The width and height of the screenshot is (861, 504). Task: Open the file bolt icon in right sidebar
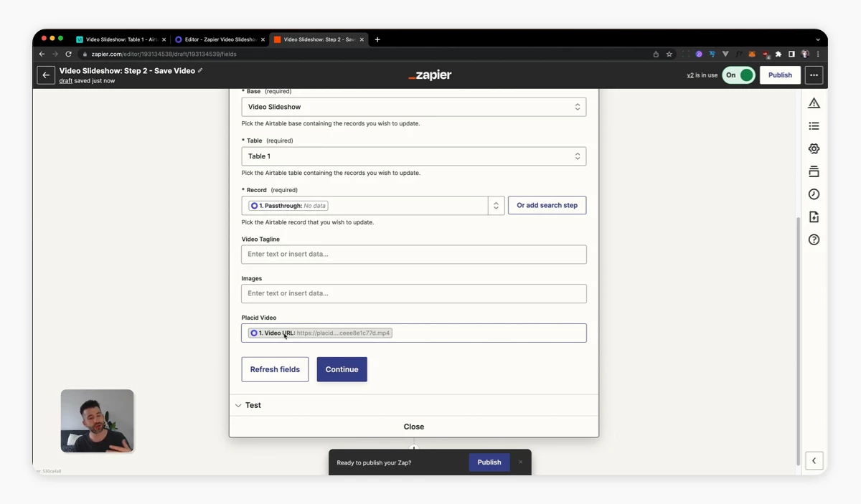point(814,217)
